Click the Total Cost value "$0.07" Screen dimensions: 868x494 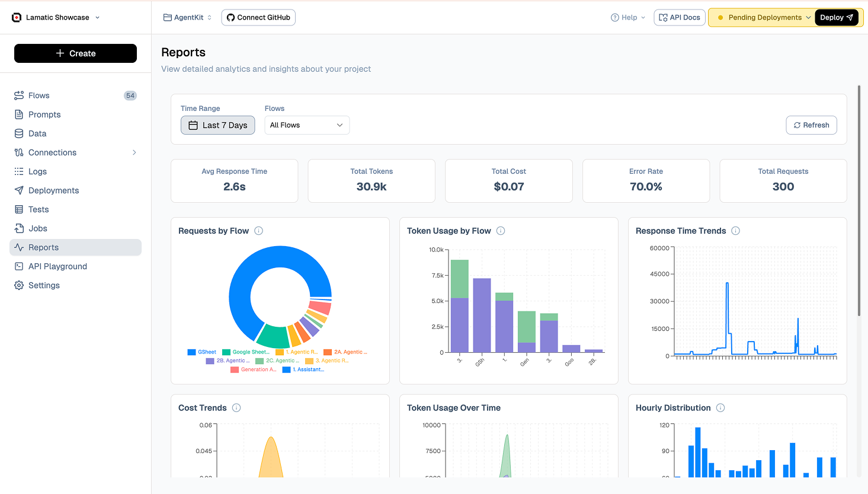tap(509, 187)
